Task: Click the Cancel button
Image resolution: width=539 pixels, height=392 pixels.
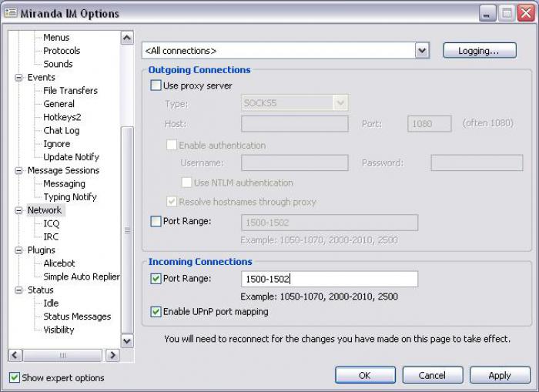Action: (433, 375)
